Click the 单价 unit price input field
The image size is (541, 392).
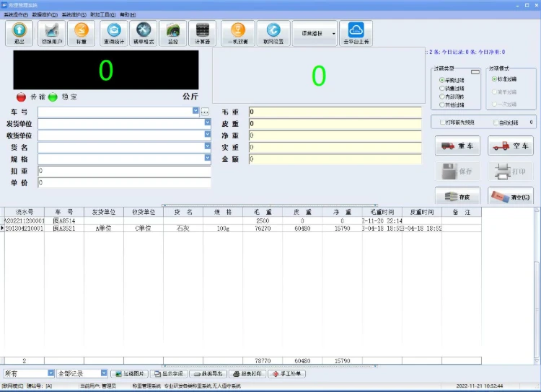tap(124, 183)
